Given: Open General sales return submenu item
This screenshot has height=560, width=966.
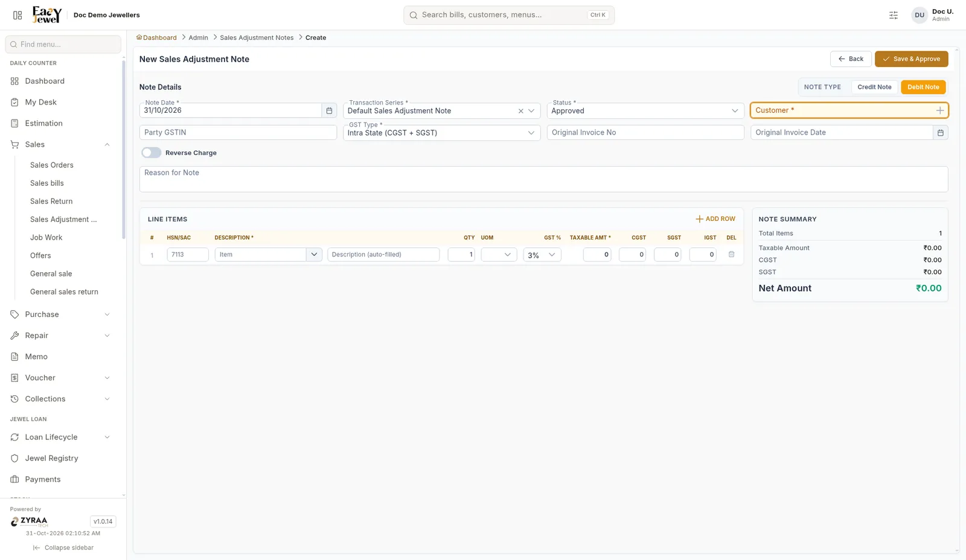Looking at the screenshot, I should pos(64,292).
